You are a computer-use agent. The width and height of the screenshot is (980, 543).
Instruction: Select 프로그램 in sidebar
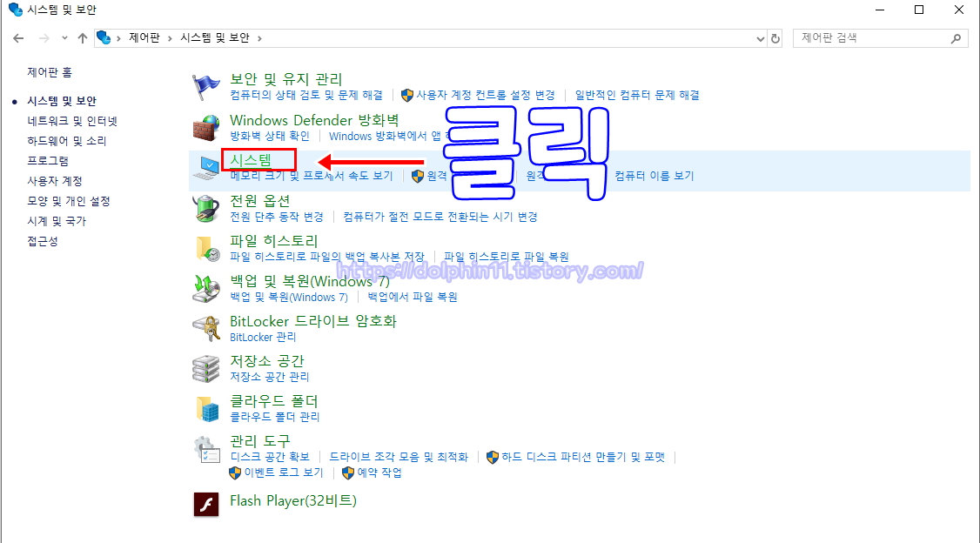pos(48,161)
